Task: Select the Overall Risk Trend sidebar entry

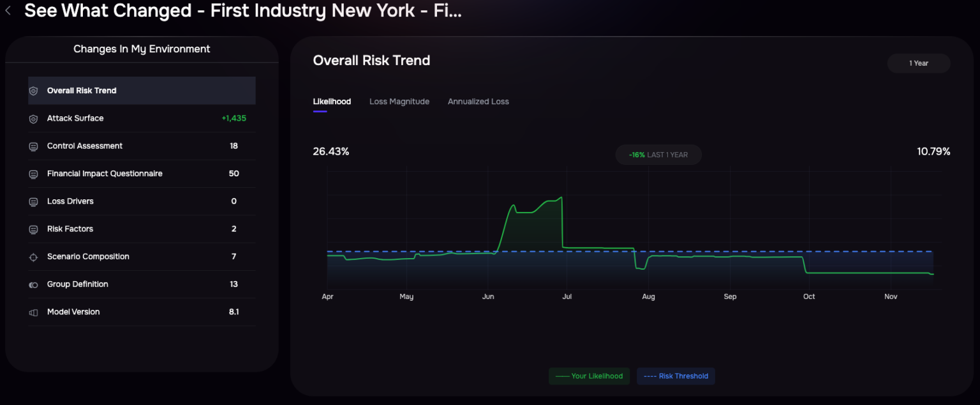Action: pos(142,91)
